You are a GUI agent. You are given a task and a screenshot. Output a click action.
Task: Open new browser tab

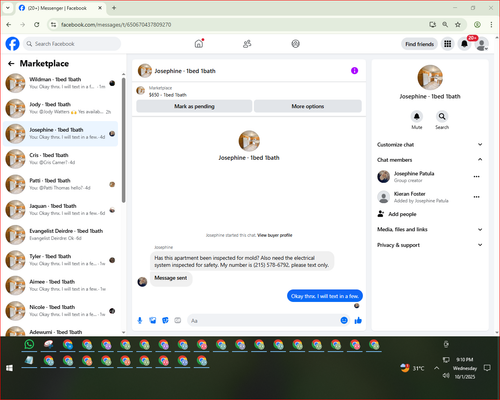pyautogui.click(x=114, y=8)
